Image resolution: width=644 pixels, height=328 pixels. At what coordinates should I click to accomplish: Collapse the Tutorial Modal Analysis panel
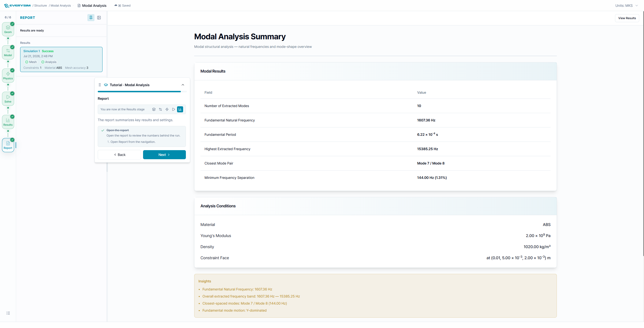point(183,85)
